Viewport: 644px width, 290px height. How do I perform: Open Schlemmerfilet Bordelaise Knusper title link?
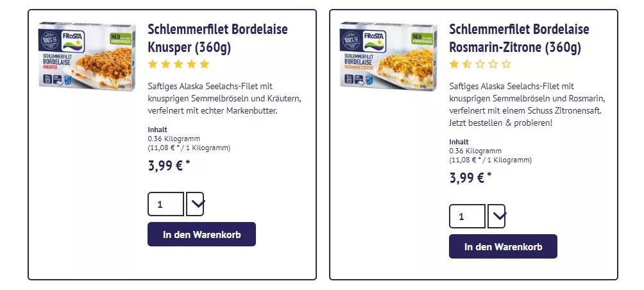[217, 38]
